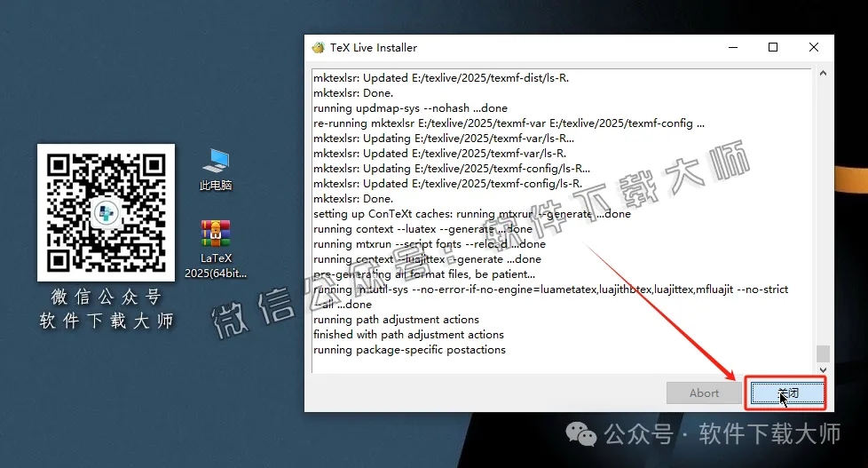Click the "running updmap-sys --nohash" log line
Viewport: 868px width, 468px height.
click(x=410, y=108)
